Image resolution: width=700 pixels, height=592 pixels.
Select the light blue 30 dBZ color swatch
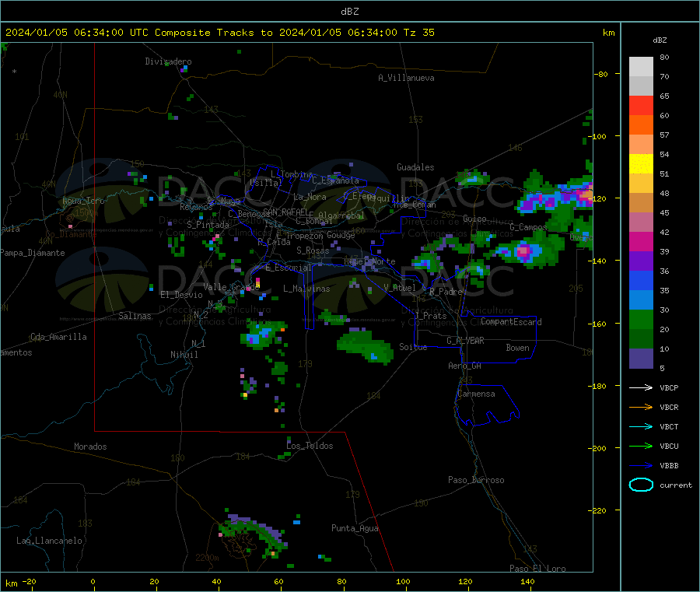[641, 300]
